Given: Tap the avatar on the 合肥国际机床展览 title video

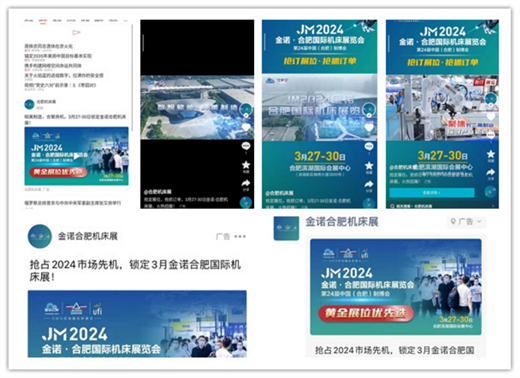Looking at the screenshot, I should (369, 109).
